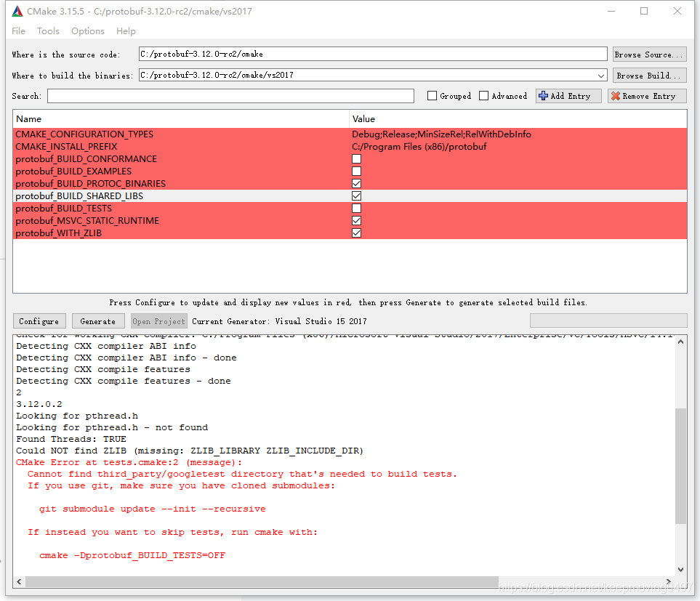Click the 'CMake Error at tests.cmake:2' line
The height and width of the screenshot is (601, 700).
click(129, 462)
